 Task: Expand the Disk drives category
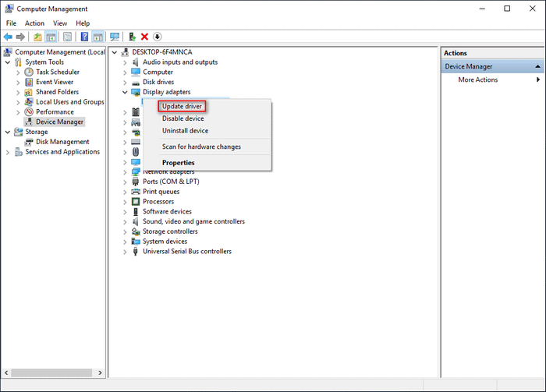(125, 83)
